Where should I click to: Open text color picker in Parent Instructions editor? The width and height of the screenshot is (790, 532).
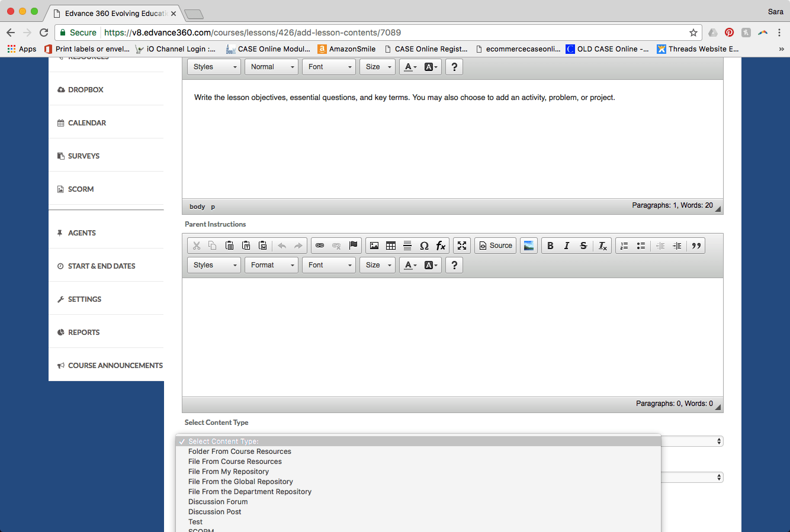click(x=410, y=265)
